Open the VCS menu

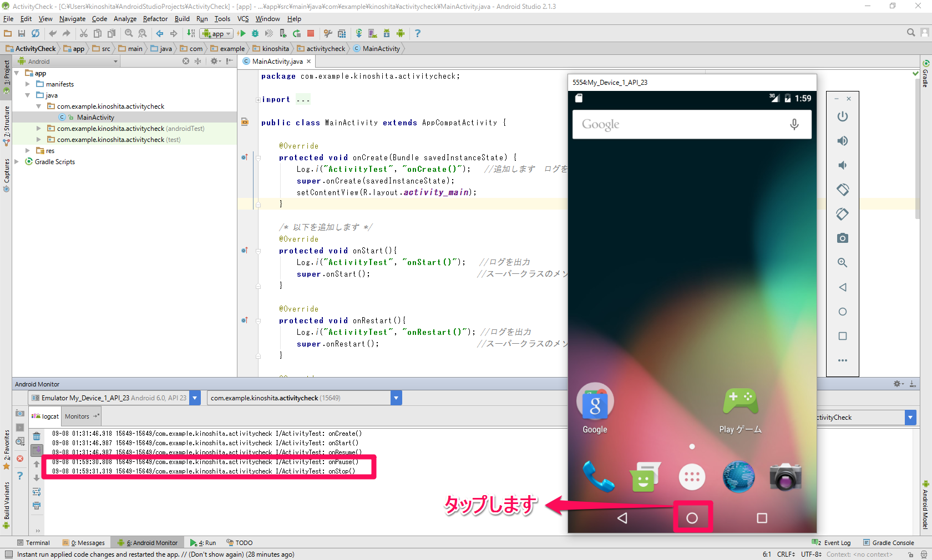click(x=243, y=19)
